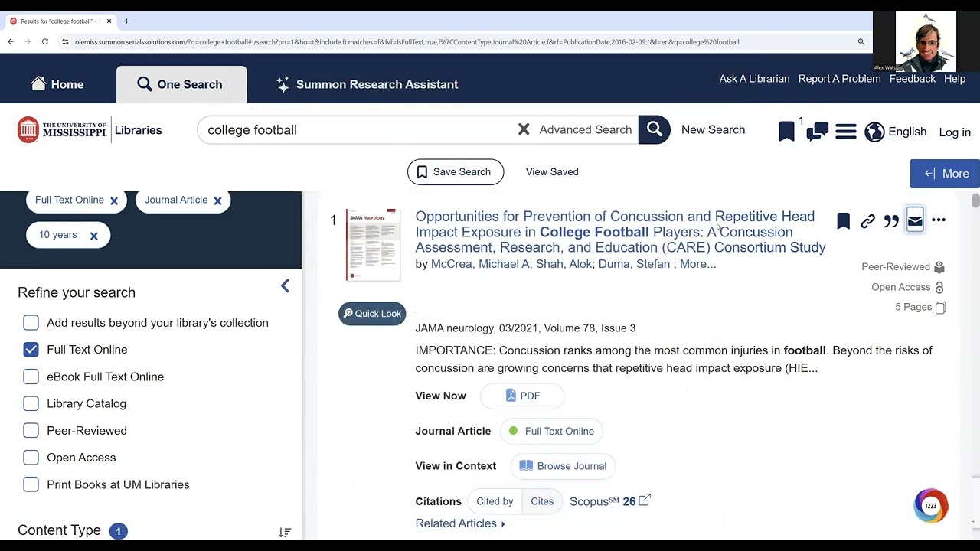This screenshot has width=980, height=551.
Task: Remove the Journal Article filter chip
Action: pos(217,201)
